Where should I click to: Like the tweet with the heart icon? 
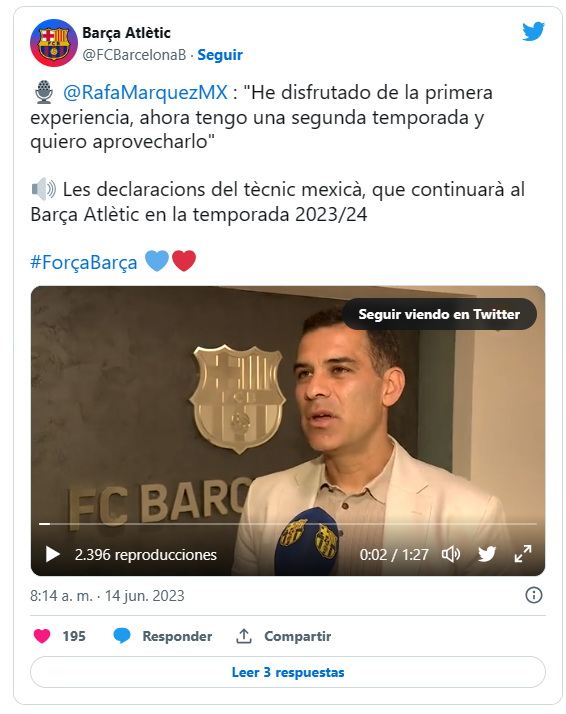click(x=42, y=636)
